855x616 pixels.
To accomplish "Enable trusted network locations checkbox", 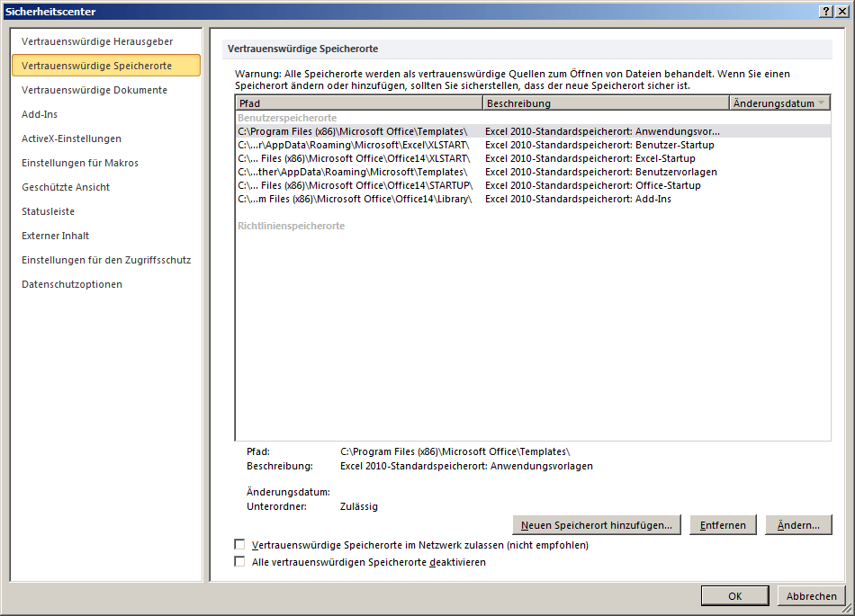I will coord(239,544).
